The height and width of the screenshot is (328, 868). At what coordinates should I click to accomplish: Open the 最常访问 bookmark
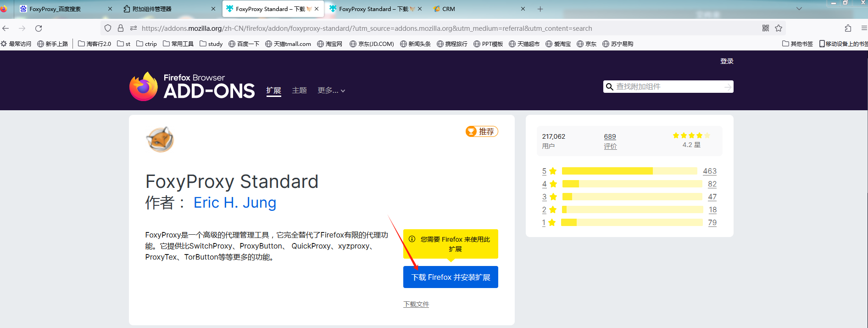tap(16, 44)
